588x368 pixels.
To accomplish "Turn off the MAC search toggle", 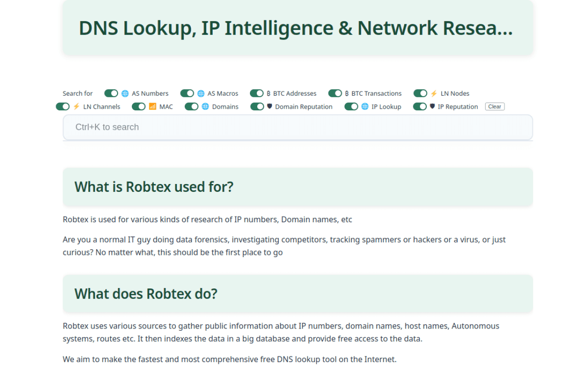I will point(138,106).
